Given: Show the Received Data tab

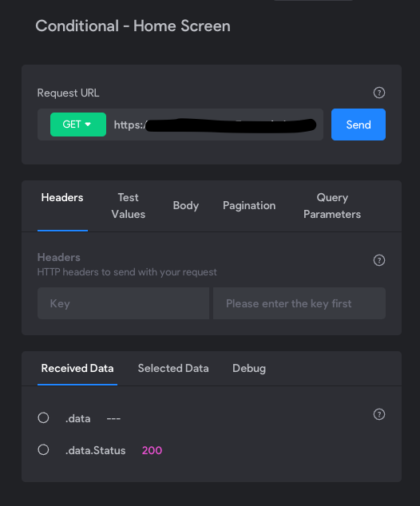Looking at the screenshot, I should click(x=77, y=369).
